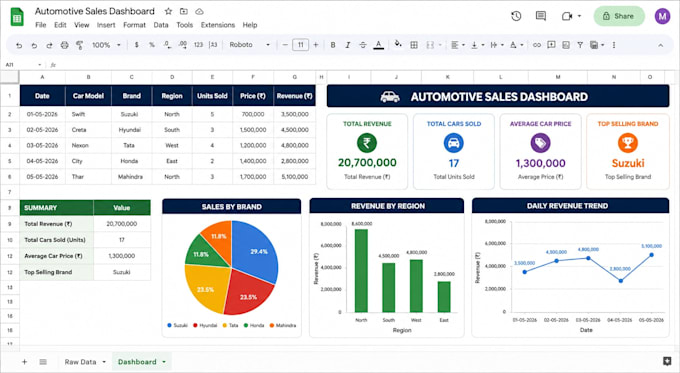The image size is (680, 373).
Task: Start a meeting with the camera icon
Action: tap(566, 16)
